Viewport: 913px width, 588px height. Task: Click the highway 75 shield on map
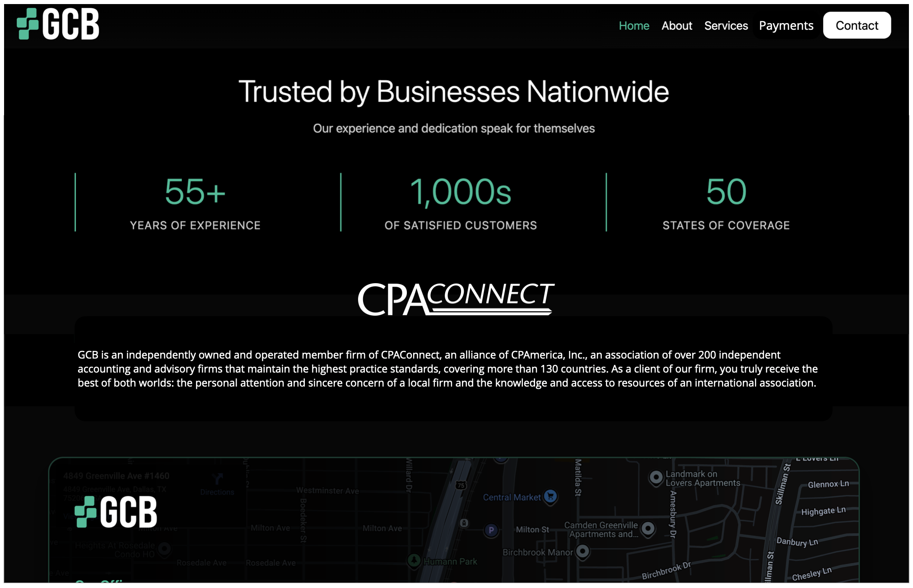[x=461, y=485]
